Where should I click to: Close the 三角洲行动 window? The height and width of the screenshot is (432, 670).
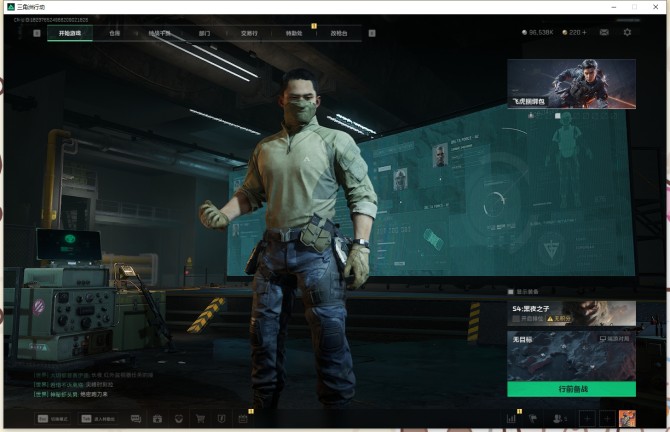click(x=655, y=7)
